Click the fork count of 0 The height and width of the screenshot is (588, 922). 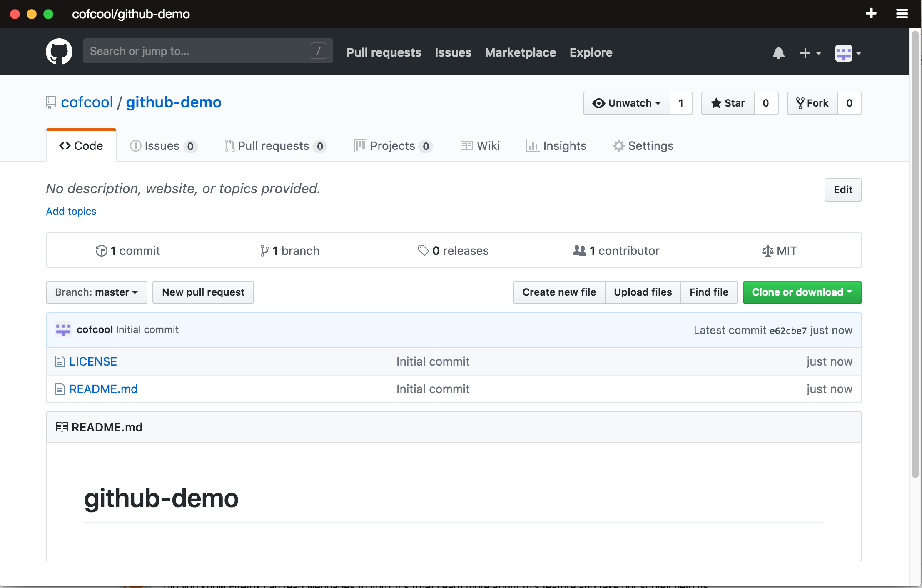850,103
